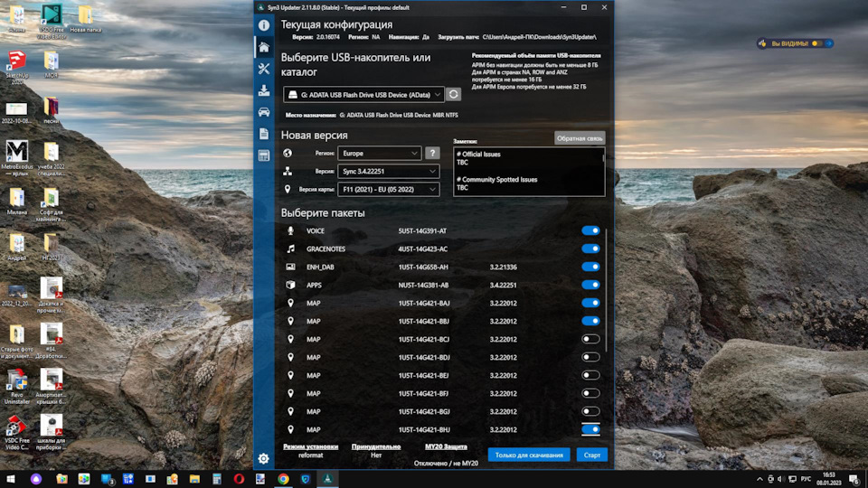Disable the GRACENOTES package toggle
868x488 pixels.
click(590, 249)
